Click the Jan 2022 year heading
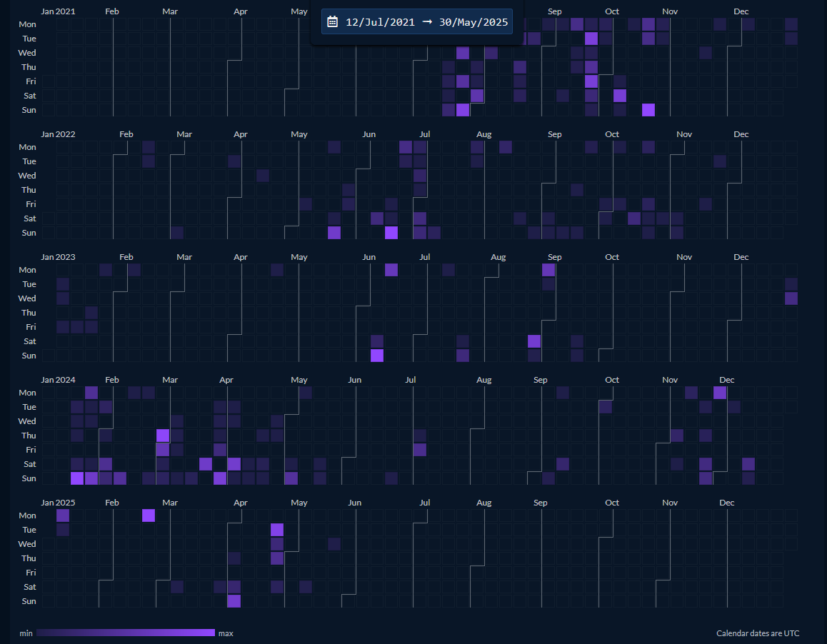827x644 pixels. click(58, 134)
